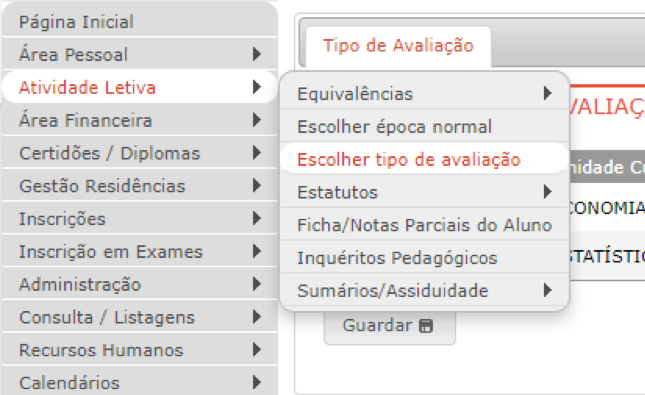Image resolution: width=645 pixels, height=395 pixels.
Task: Open Consulta / Listagens menu
Action: coord(140,317)
